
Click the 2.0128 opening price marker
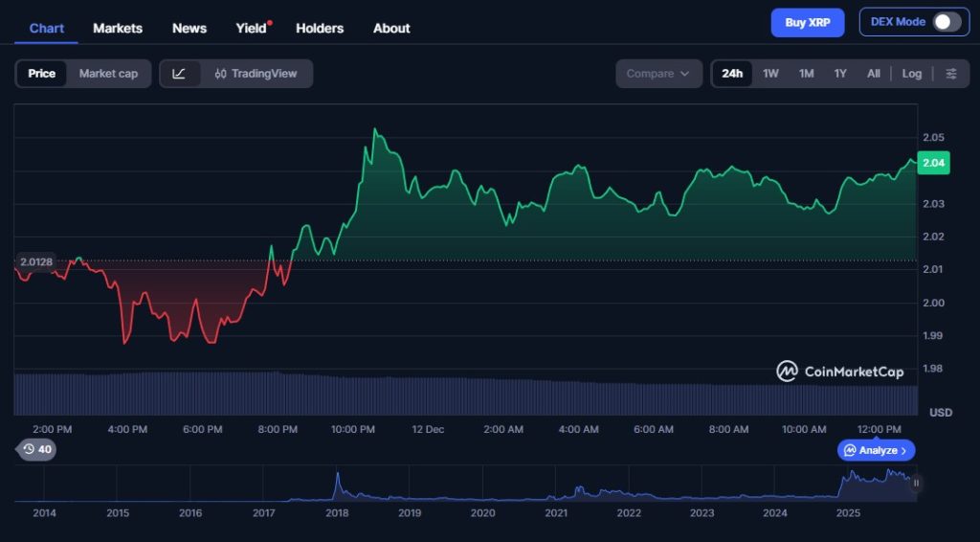point(36,261)
